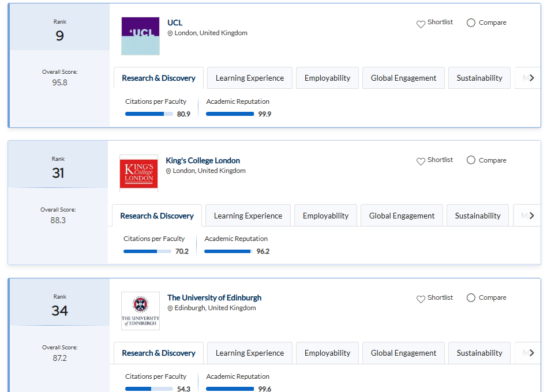Click the heart Shortlist icon for UCL

pyautogui.click(x=421, y=24)
